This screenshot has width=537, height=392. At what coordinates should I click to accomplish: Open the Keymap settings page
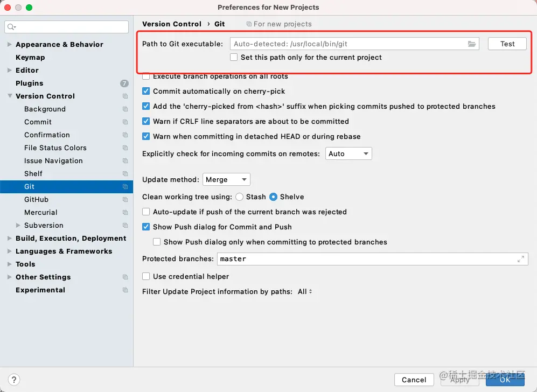[30, 58]
